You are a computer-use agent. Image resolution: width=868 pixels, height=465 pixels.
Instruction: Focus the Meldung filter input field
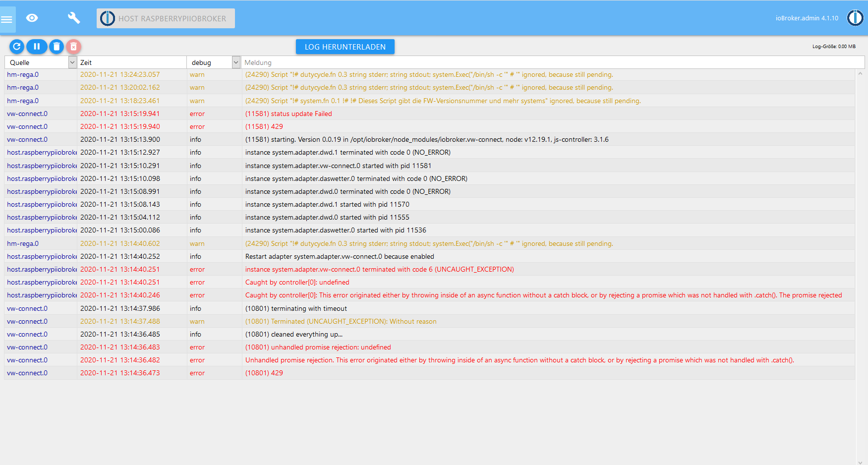(x=553, y=62)
